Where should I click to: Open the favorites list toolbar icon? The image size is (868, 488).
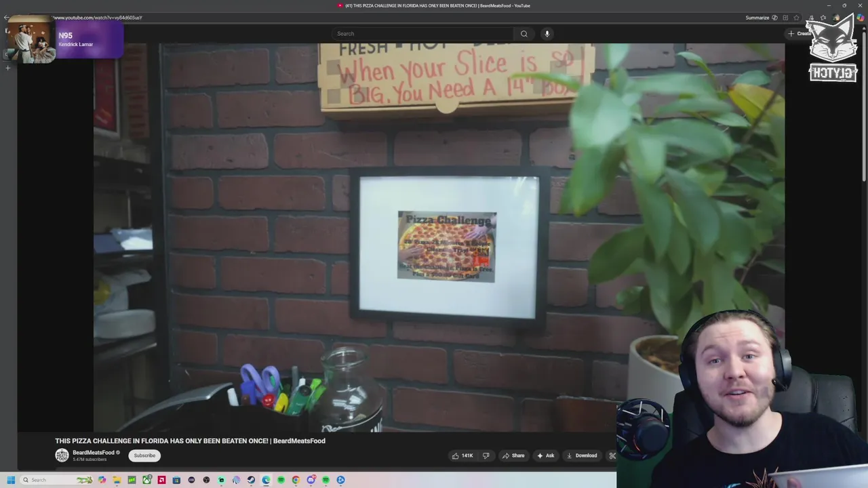823,18
